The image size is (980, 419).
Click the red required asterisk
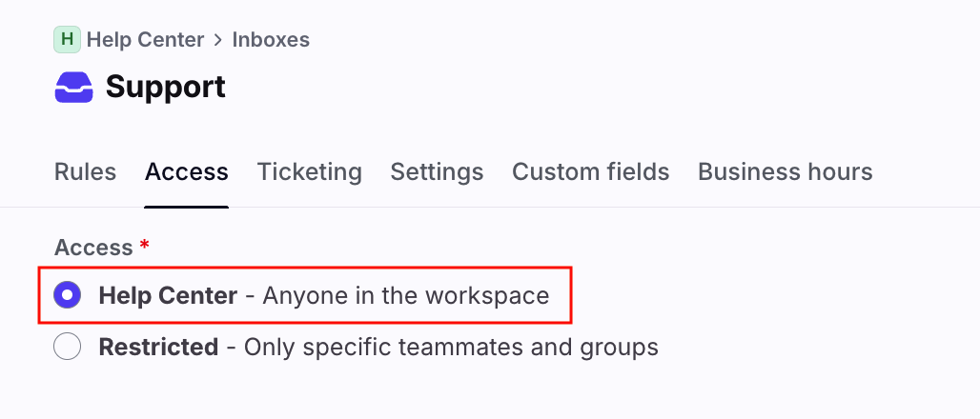pos(144,246)
